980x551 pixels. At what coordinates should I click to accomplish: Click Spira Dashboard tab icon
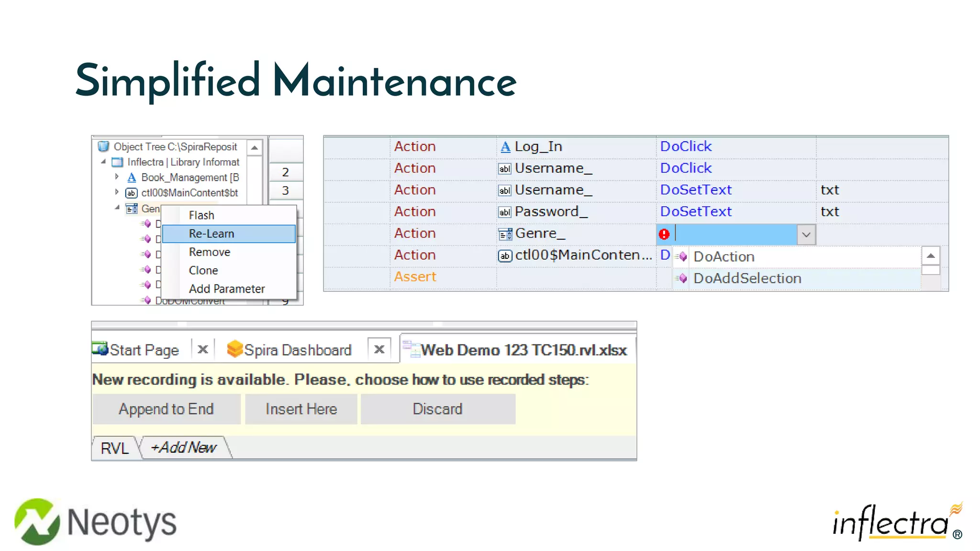pos(234,349)
